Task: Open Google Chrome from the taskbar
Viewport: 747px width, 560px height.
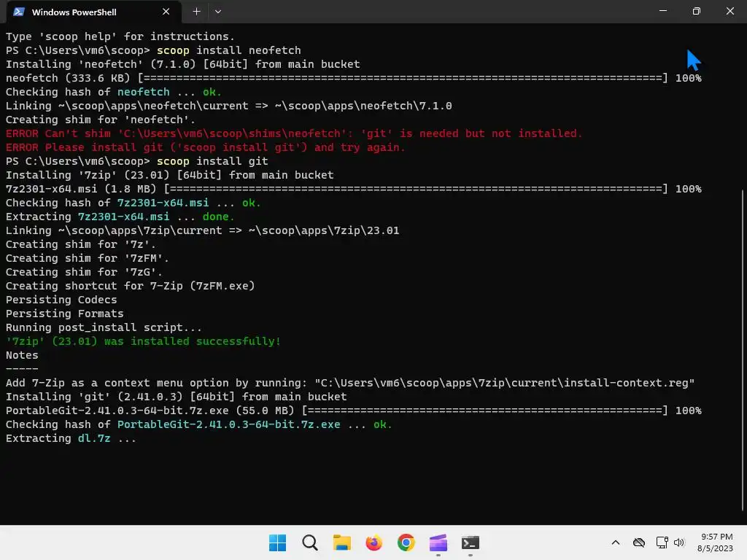Action: tap(406, 542)
